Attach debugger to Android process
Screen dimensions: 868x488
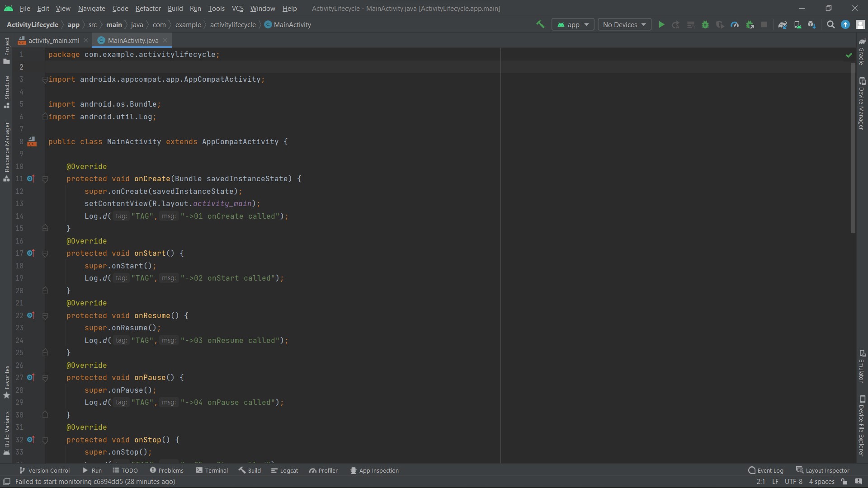coord(750,24)
